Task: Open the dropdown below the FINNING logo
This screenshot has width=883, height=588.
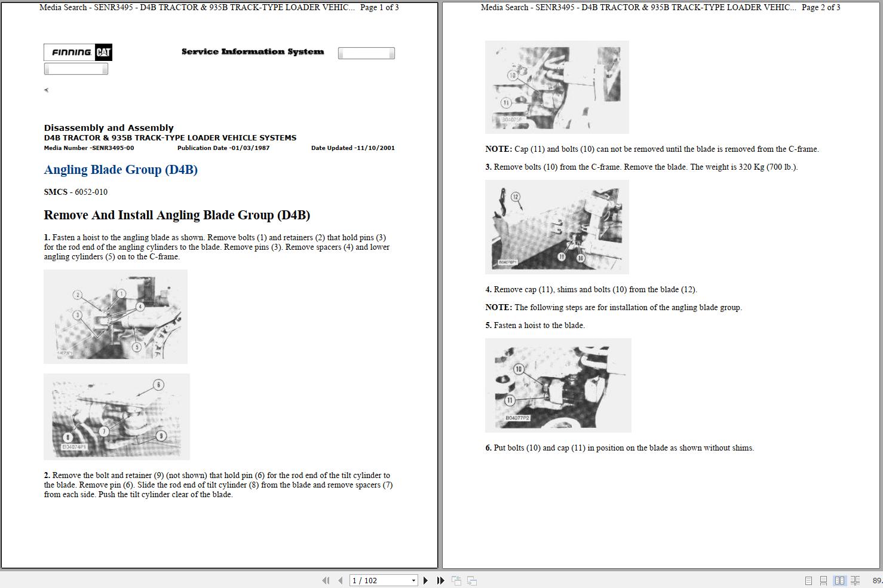Action: 76,68
